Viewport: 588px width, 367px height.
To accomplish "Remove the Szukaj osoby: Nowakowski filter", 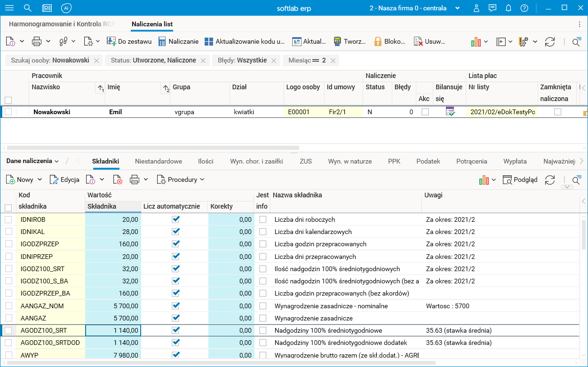I will pyautogui.click(x=96, y=61).
